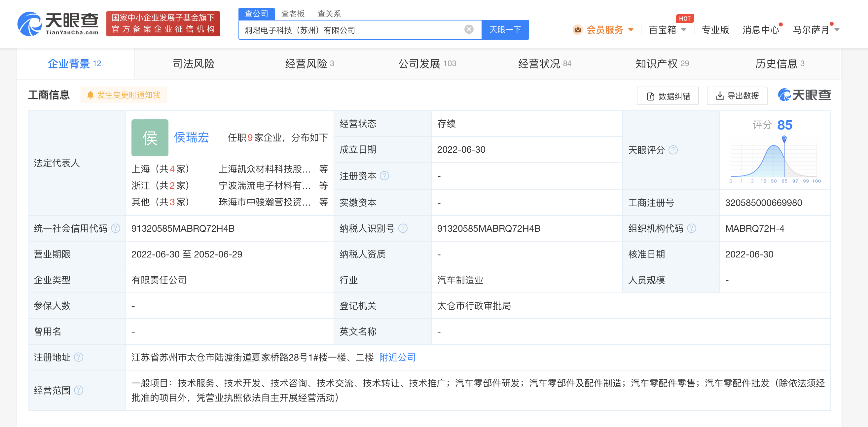
Task: Click the 汽车制造业 industry value
Action: pyautogui.click(x=460, y=280)
